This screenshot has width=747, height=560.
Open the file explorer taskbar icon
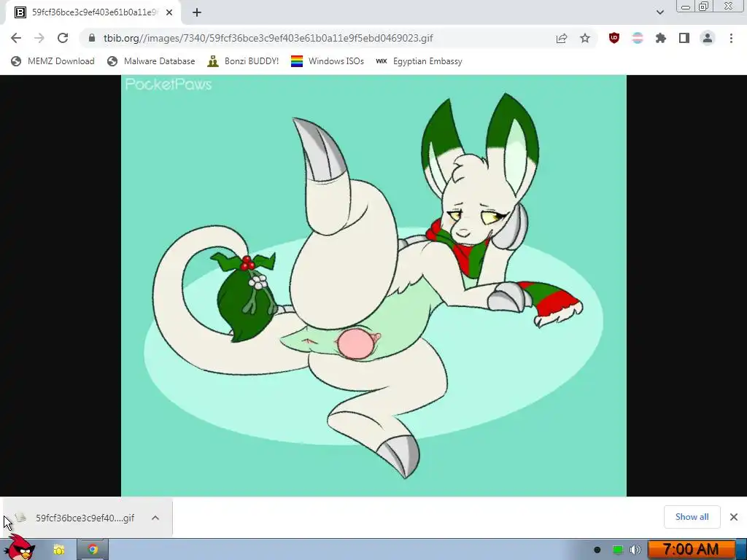point(59,550)
